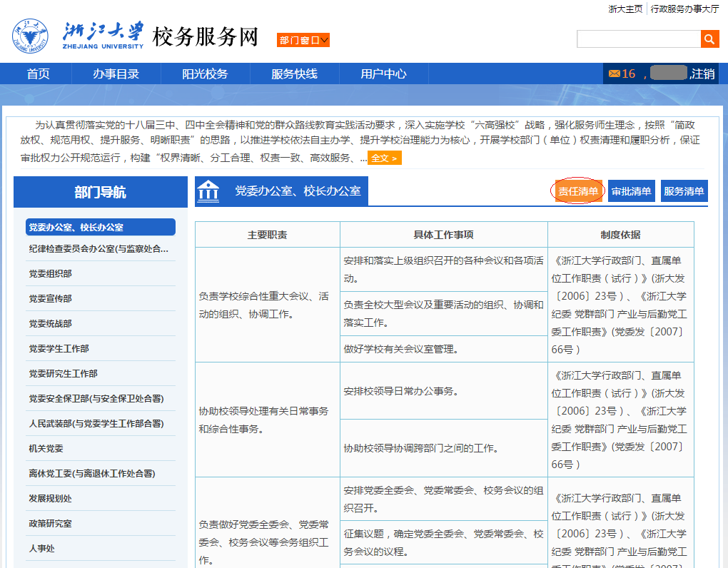This screenshot has width=728, height=568.
Task: Open 用户中心 from the top menu
Action: tap(383, 73)
